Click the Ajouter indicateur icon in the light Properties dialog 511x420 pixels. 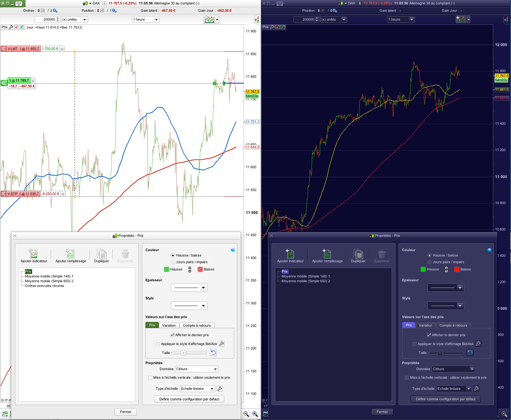tap(33, 254)
